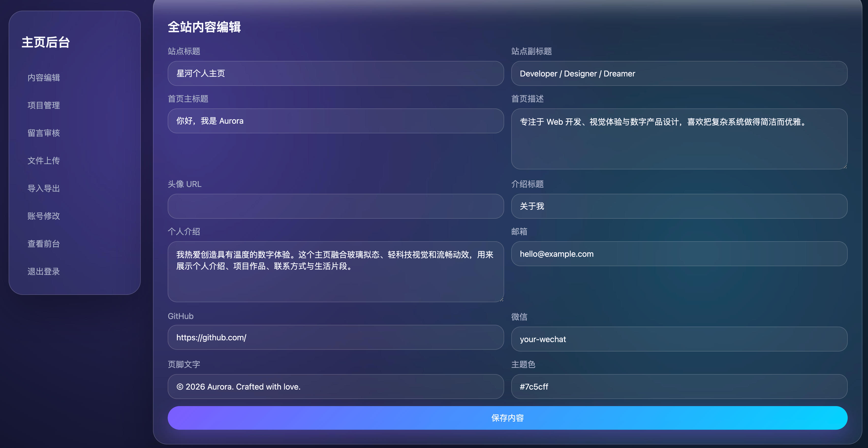Click the GitHub field label

point(181,316)
